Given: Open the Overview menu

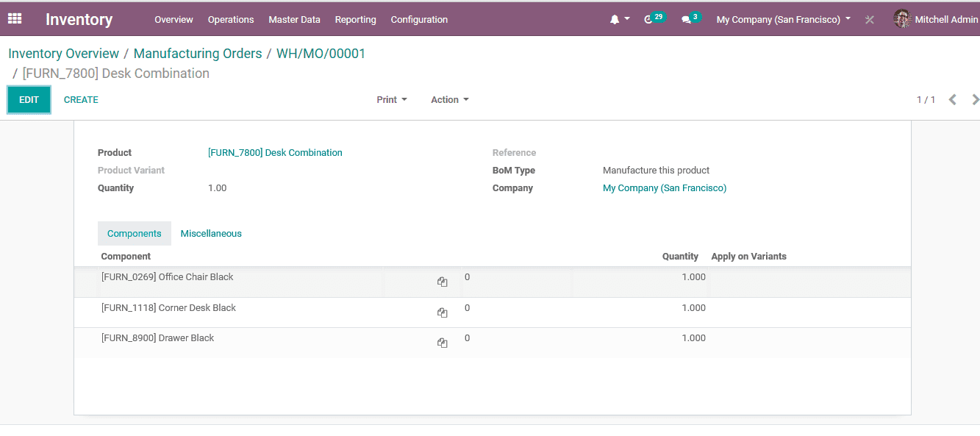Looking at the screenshot, I should click(174, 20).
